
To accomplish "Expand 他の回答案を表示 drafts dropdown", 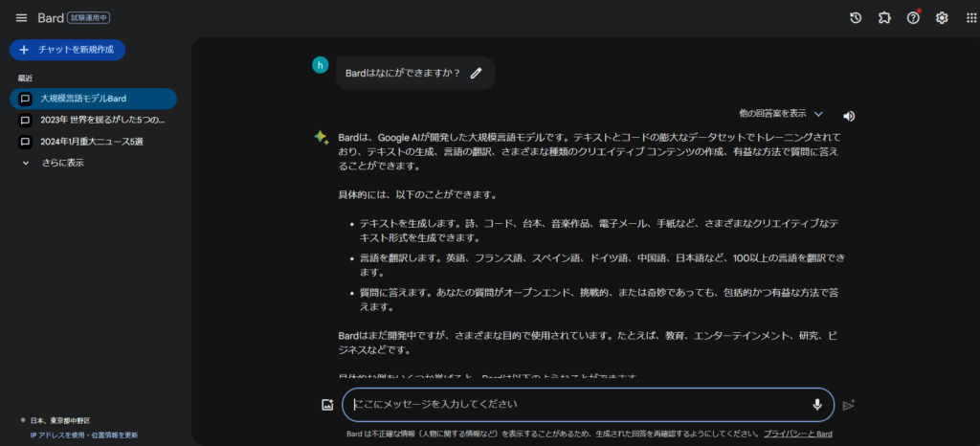I will click(781, 114).
